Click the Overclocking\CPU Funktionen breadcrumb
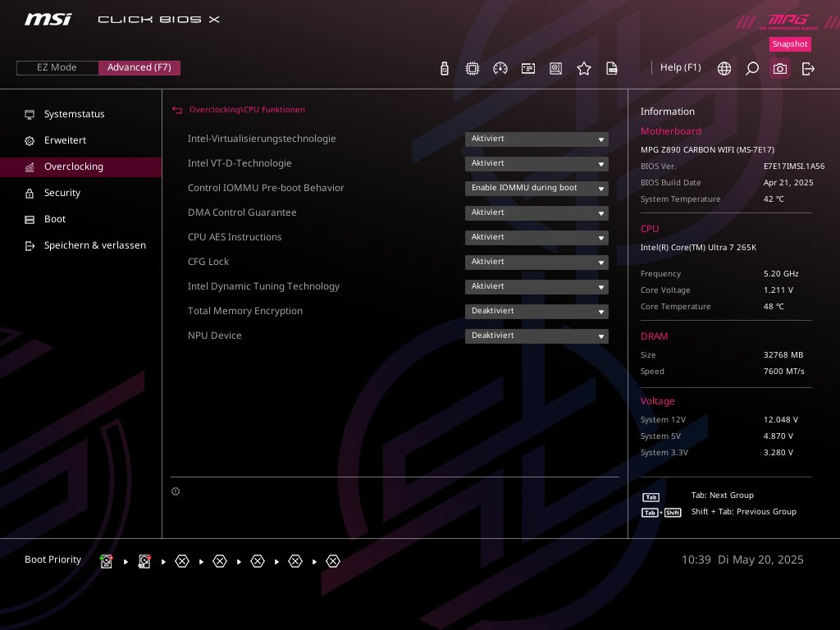This screenshot has height=630, width=840. tap(247, 110)
